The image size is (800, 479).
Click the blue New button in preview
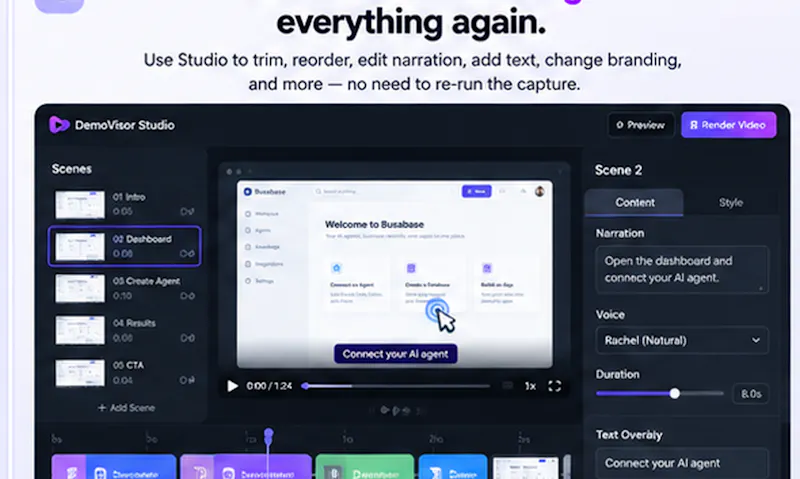point(477,191)
